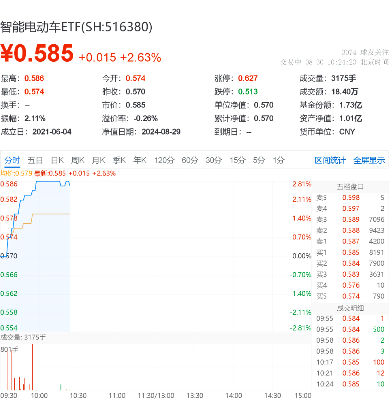Select the 买4 order row 0.576
The height and width of the screenshot is (414, 389).
[x=350, y=285]
